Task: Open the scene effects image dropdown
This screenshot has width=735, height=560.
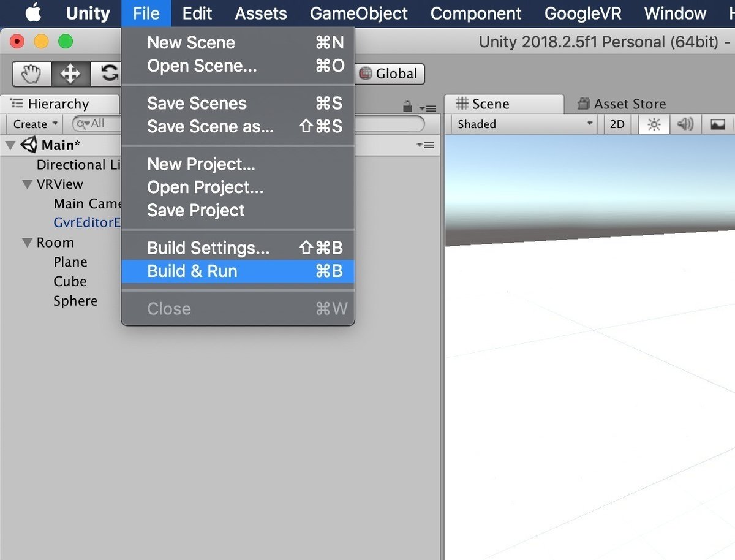Action: 718,124
